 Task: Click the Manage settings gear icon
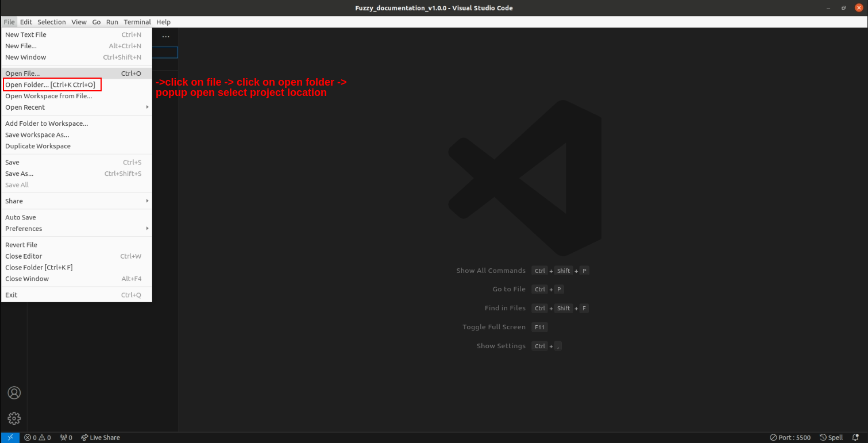[14, 418]
